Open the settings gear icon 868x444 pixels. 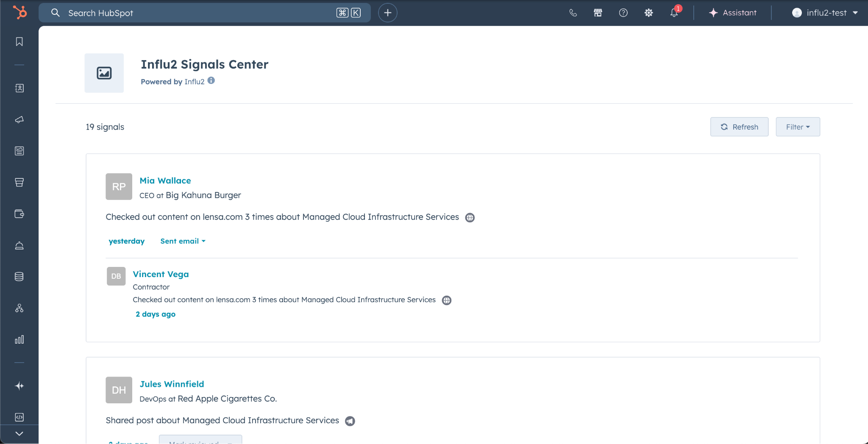tap(648, 13)
